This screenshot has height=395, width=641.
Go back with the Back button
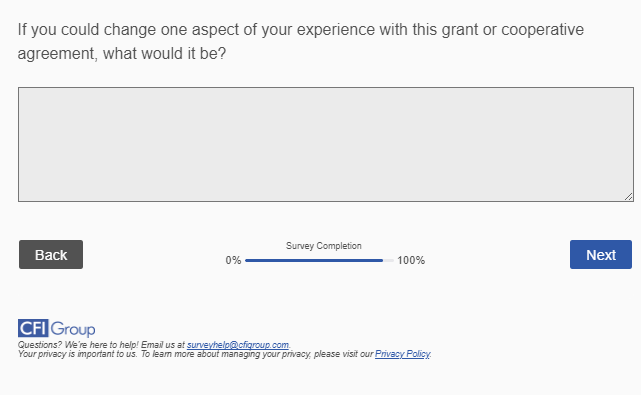tap(51, 254)
